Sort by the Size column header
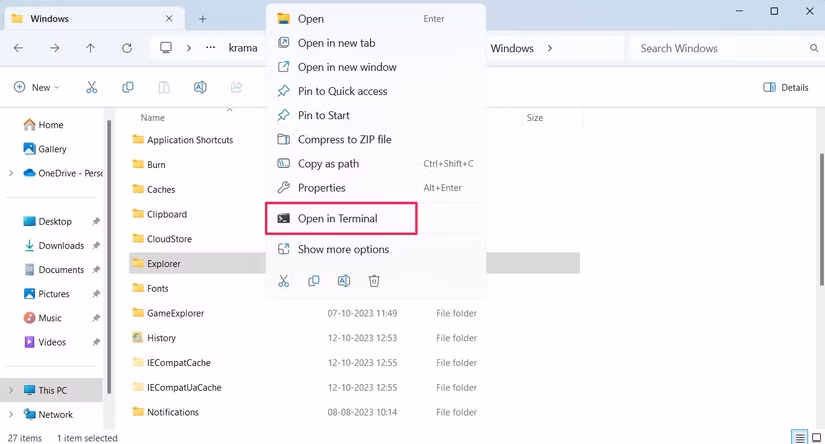 tap(535, 118)
